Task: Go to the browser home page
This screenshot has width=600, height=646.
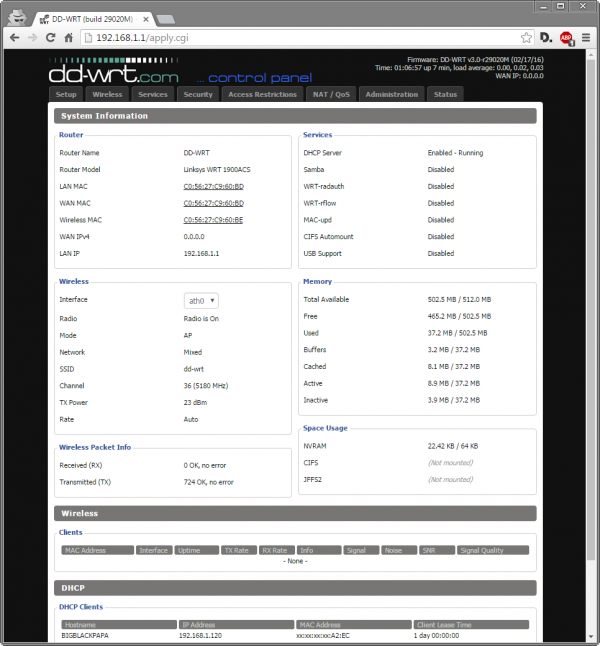Action: coord(71,37)
